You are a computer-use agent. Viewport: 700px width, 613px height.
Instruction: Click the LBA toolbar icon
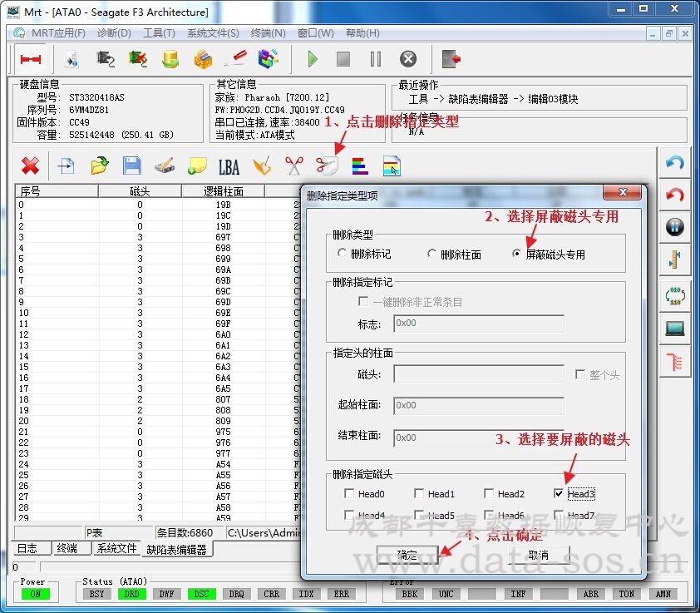229,166
